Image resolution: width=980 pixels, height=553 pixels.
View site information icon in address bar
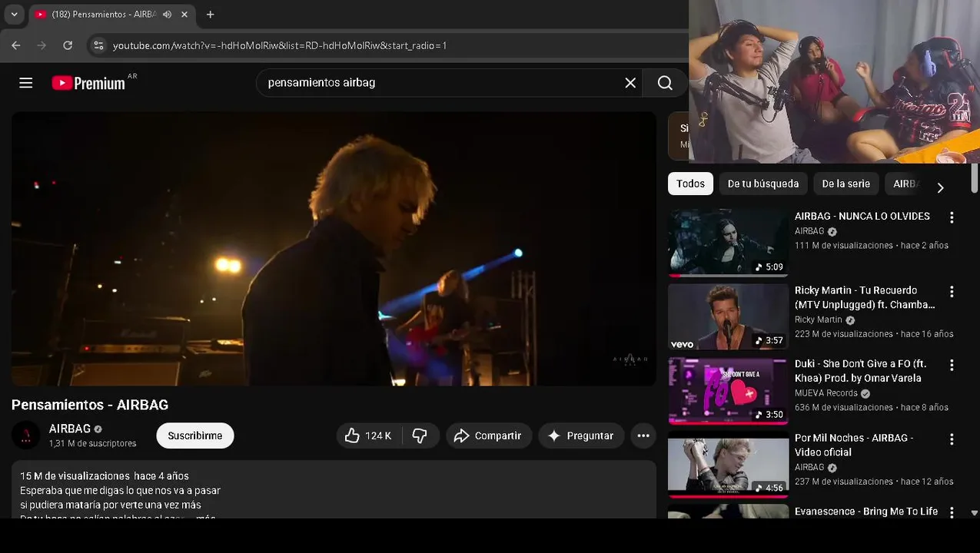tap(98, 45)
